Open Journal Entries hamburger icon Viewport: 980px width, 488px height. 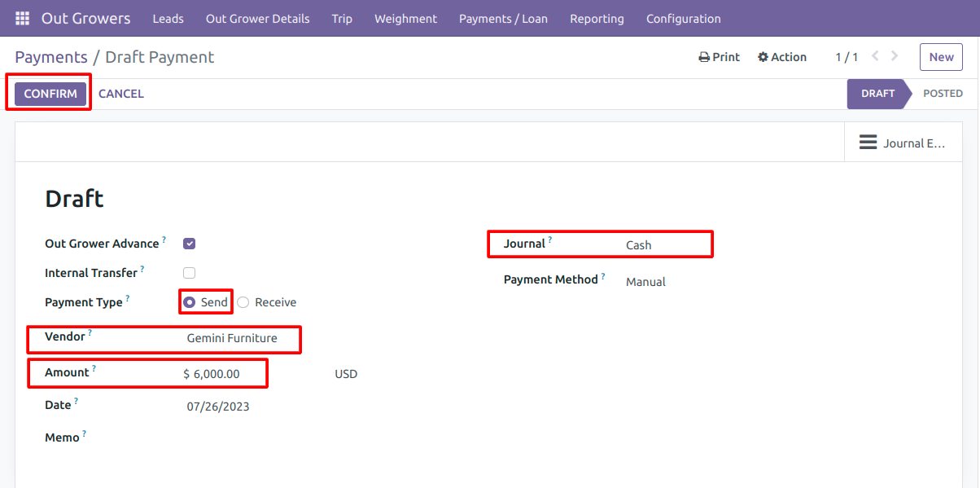click(x=868, y=143)
